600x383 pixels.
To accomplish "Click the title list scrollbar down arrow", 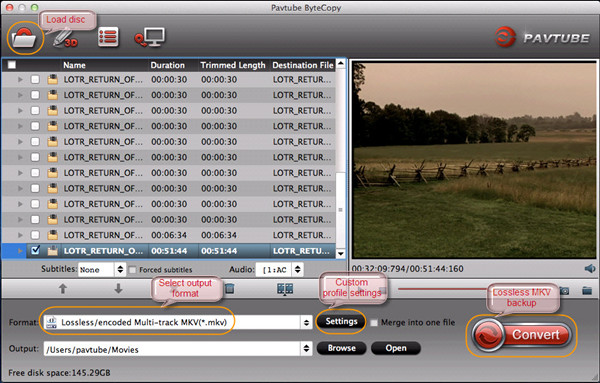I will click(340, 253).
